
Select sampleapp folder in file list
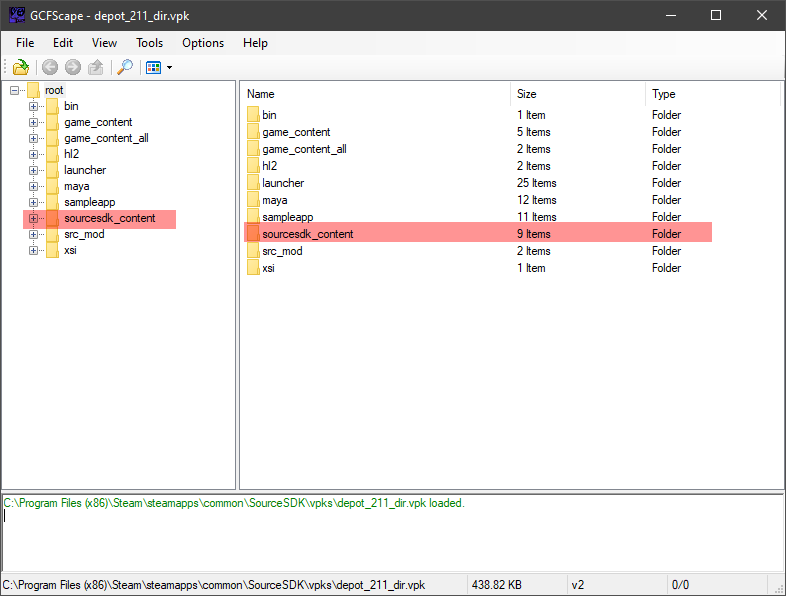(x=288, y=218)
